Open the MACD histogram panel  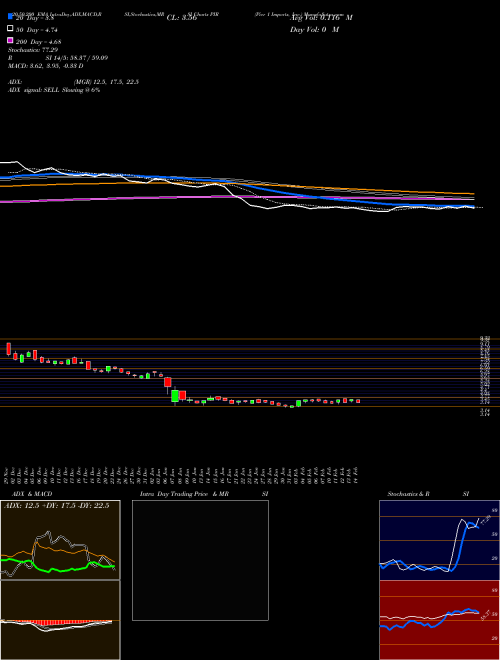[60, 620]
